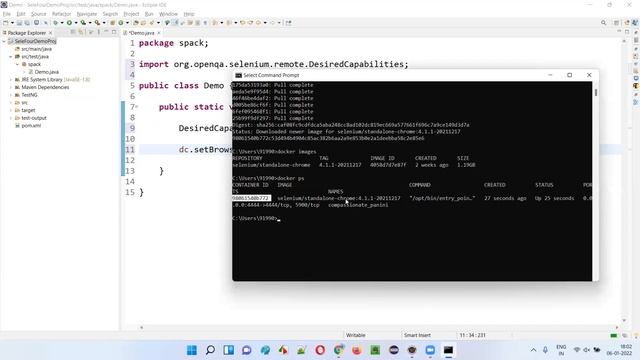Screen dimensions: 640x360
Task: Open the Window menu
Action: click(x=168, y=14)
